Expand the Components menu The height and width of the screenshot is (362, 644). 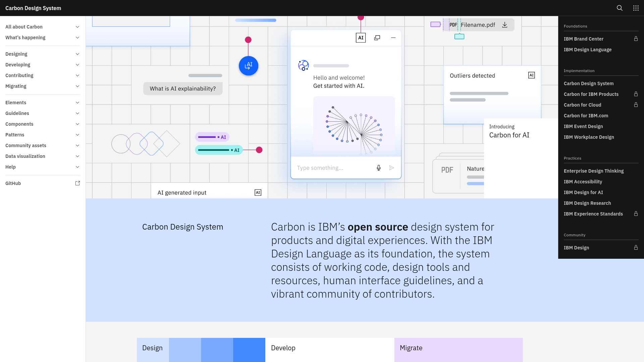tap(43, 124)
